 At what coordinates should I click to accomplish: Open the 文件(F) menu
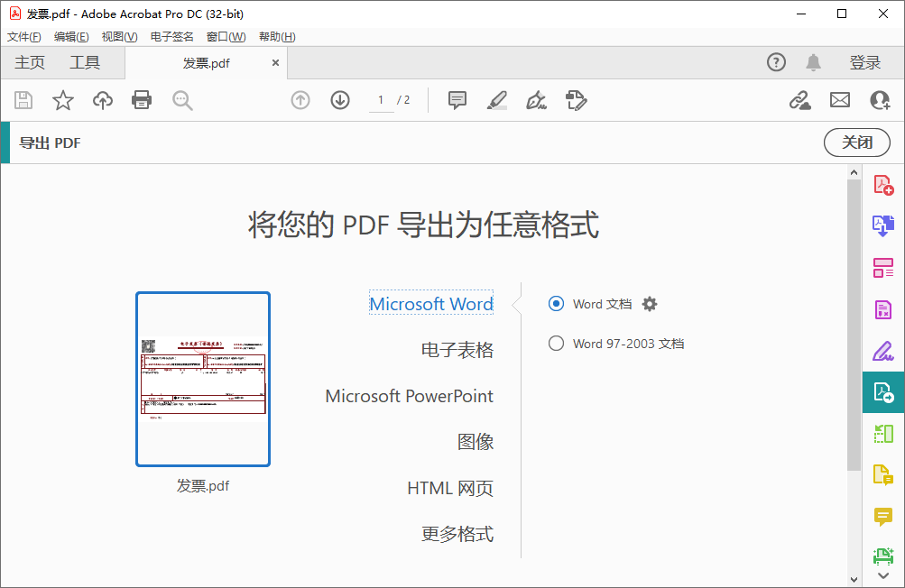(x=23, y=37)
